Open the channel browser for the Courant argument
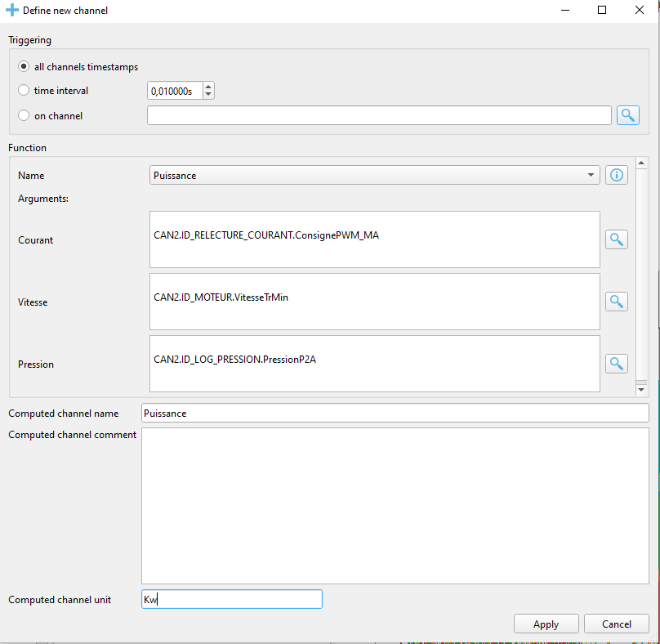Viewport: 660px width, 644px height. tap(617, 239)
